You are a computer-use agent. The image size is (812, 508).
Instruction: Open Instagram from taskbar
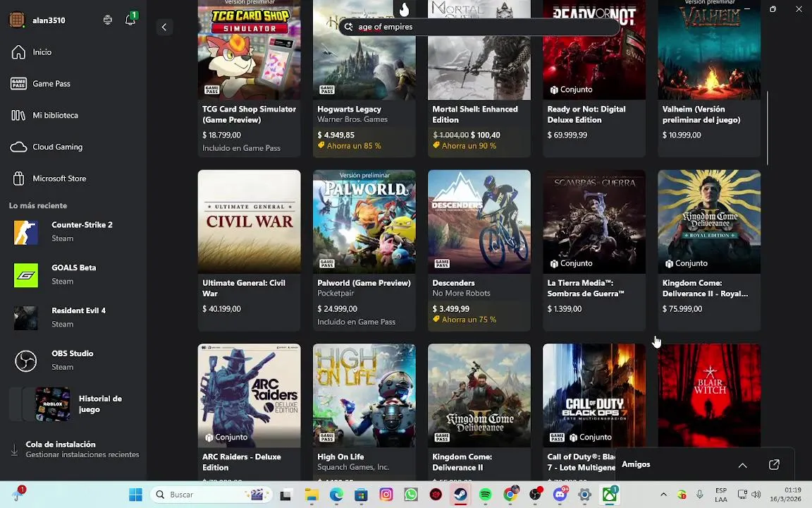pyautogui.click(x=386, y=495)
